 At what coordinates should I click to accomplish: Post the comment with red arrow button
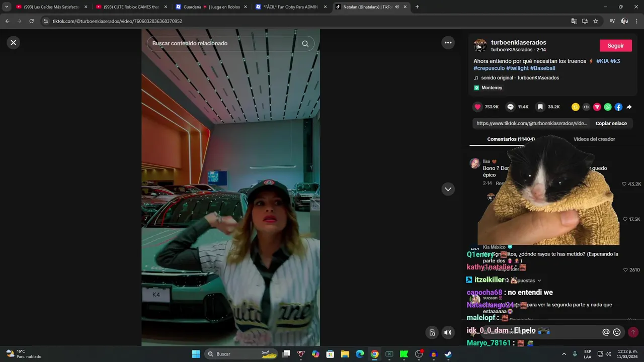(x=633, y=332)
